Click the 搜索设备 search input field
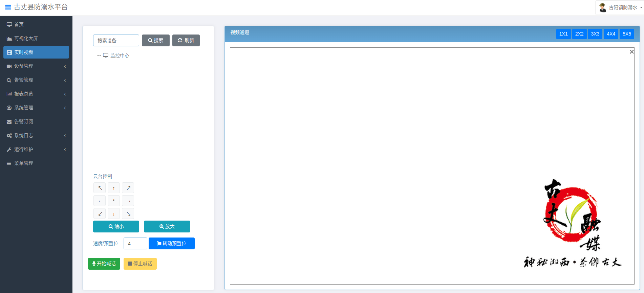The image size is (644, 293). click(x=116, y=41)
